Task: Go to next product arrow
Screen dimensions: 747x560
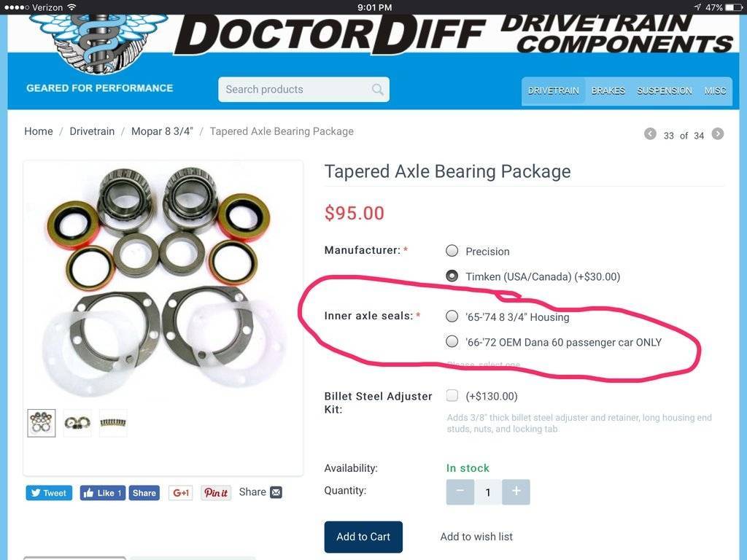Action: point(718,134)
